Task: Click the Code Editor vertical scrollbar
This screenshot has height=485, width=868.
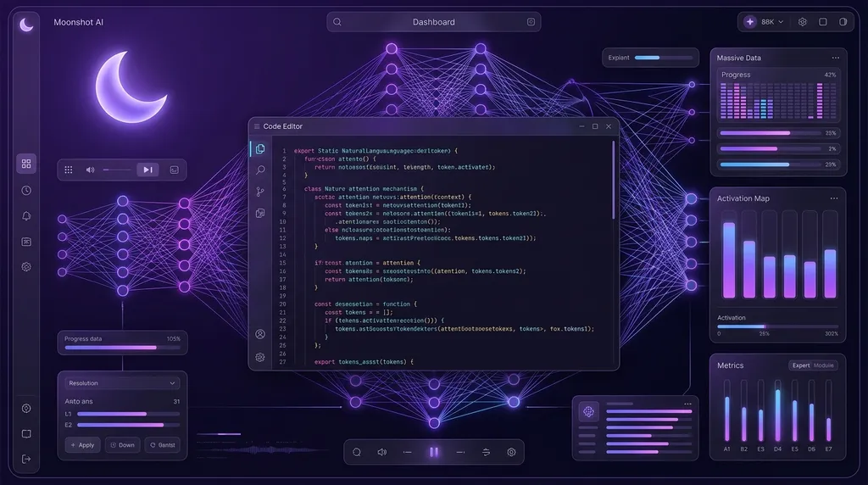Action: 614,180
